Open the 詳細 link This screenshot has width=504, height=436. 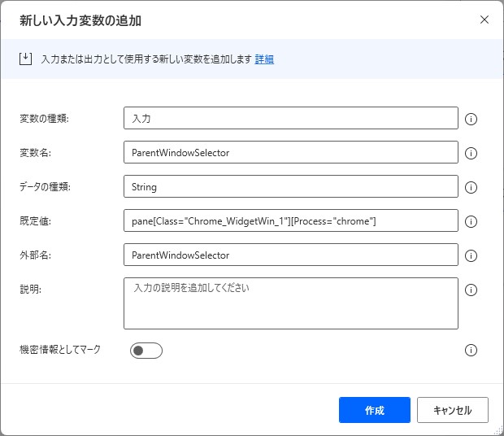click(264, 59)
